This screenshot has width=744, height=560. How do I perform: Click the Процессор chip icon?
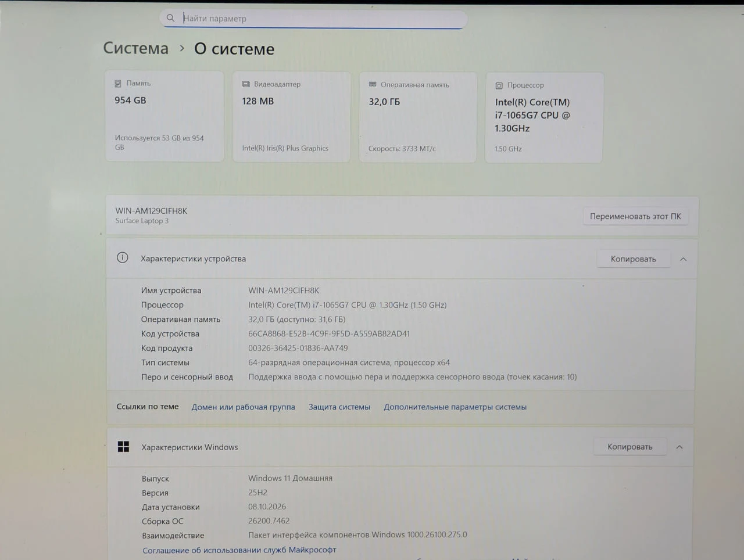[499, 85]
